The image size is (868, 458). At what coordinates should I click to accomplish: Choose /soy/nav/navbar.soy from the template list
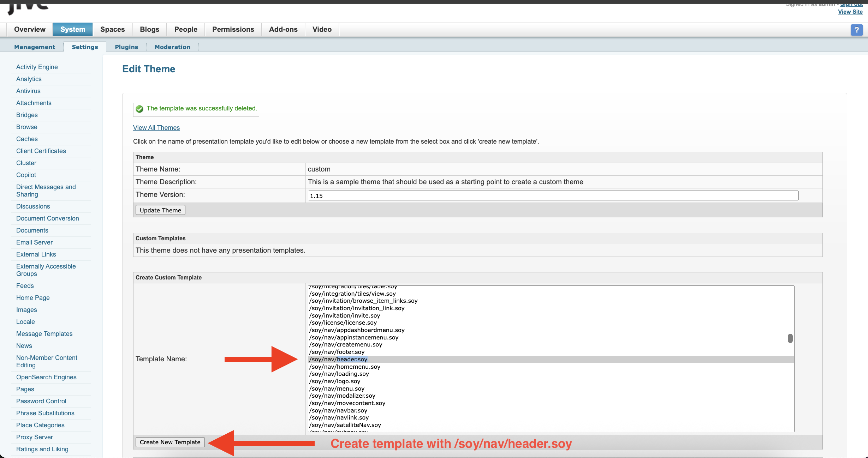[338, 410]
